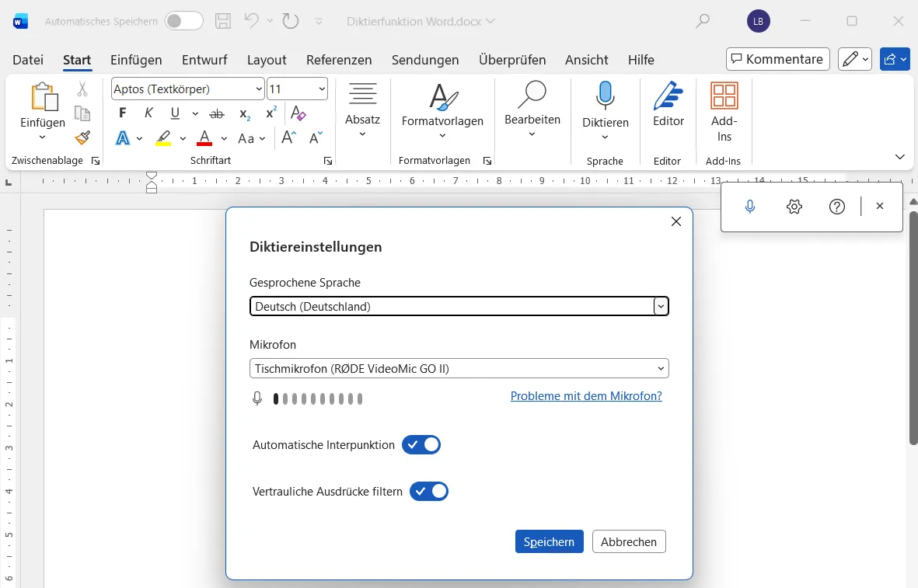Close the Diktiereinstellungen dialog with X
The image size is (918, 588).
coord(676,221)
